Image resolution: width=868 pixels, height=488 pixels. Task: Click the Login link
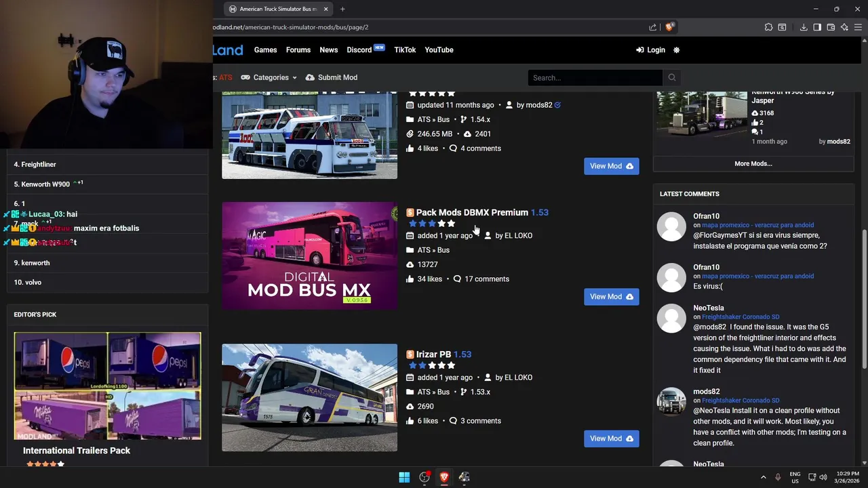point(650,50)
